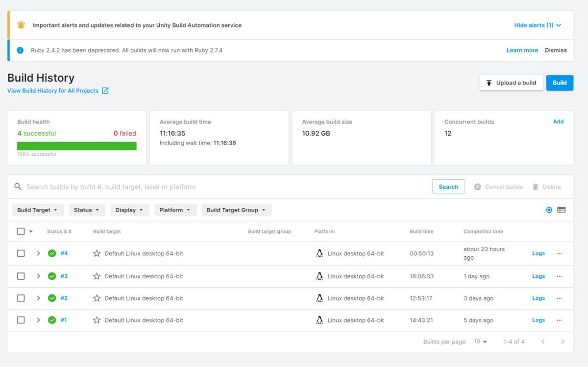This screenshot has width=588, height=367.
Task: Open Learn more link in Ruby alert
Action: click(x=522, y=50)
